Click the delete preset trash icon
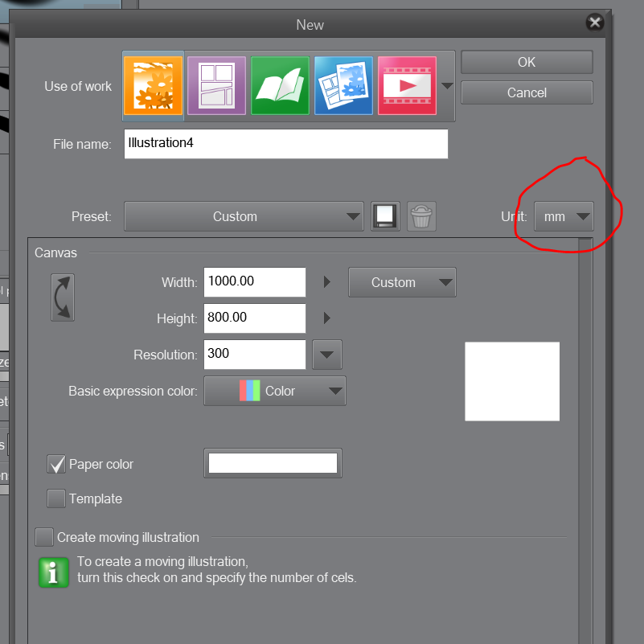Screen dimensions: 644x644 [421, 216]
